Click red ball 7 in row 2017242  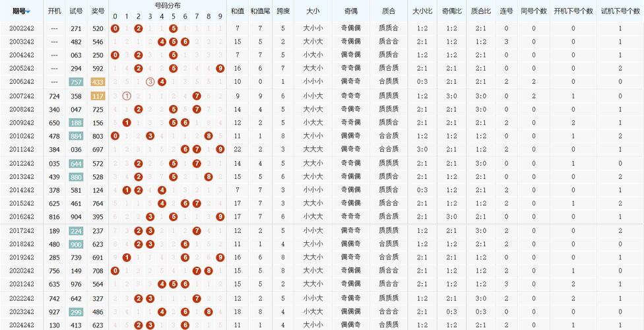pyautogui.click(x=197, y=231)
